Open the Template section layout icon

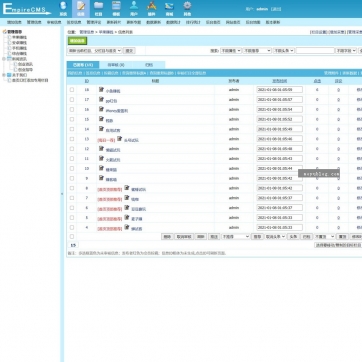tap(116, 5)
